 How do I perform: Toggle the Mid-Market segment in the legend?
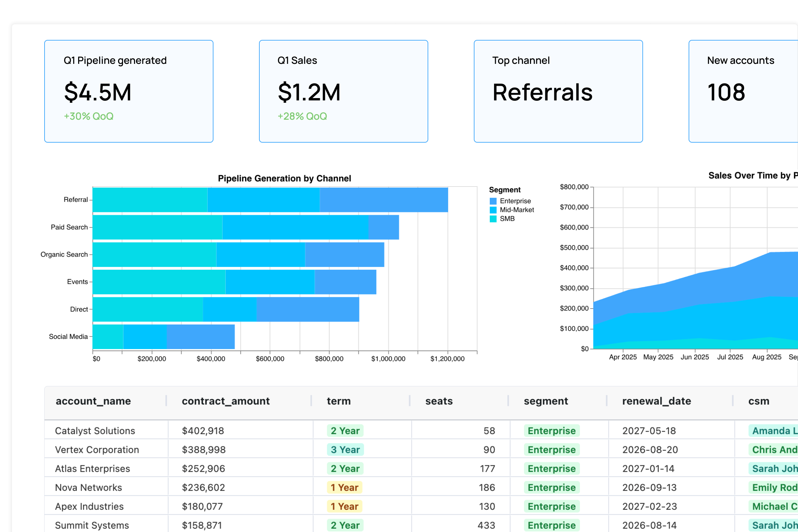tap(517, 210)
